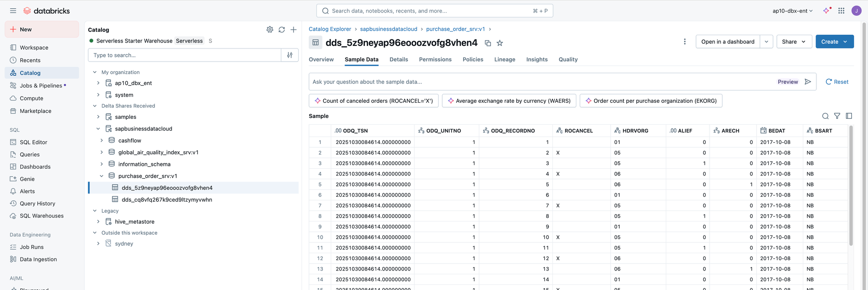Screen dimensions: 868x290
Task: Copy the table name to clipboard
Action: tap(488, 43)
